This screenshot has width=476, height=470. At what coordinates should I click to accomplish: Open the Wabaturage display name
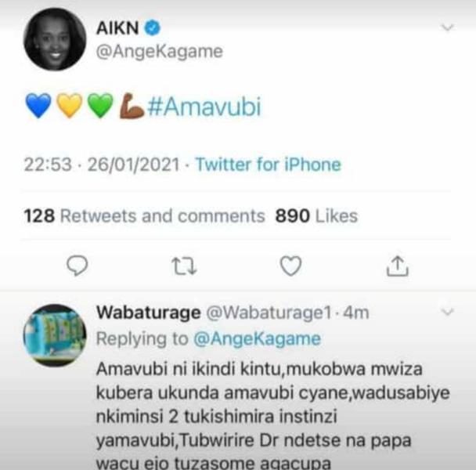pyautogui.click(x=149, y=313)
